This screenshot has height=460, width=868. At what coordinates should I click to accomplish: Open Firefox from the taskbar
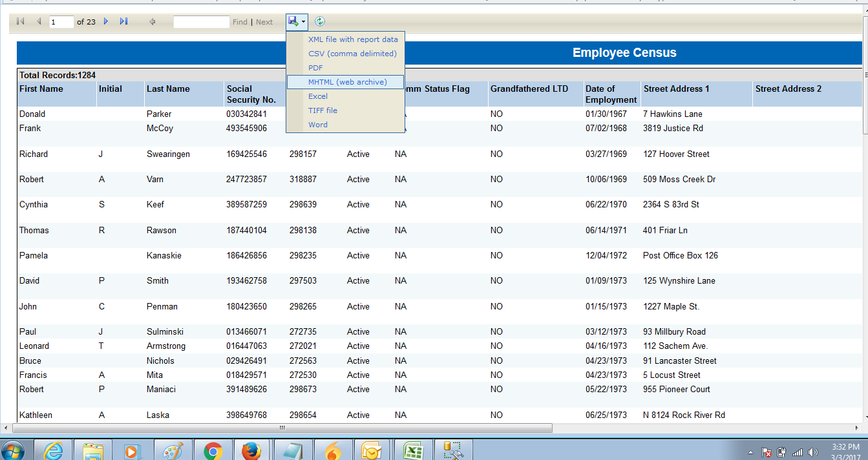click(253, 450)
